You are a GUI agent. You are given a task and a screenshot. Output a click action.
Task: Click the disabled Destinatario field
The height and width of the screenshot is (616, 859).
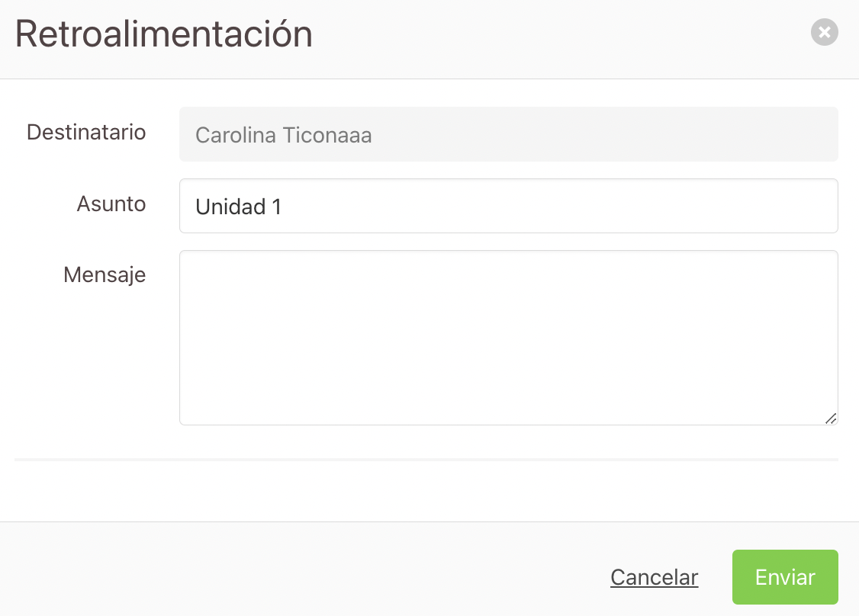pyautogui.click(x=508, y=134)
